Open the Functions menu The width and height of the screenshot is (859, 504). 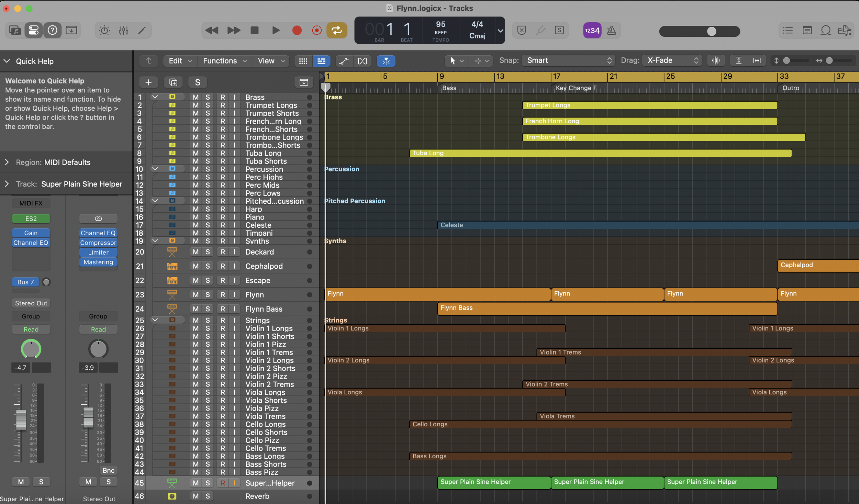click(x=224, y=61)
